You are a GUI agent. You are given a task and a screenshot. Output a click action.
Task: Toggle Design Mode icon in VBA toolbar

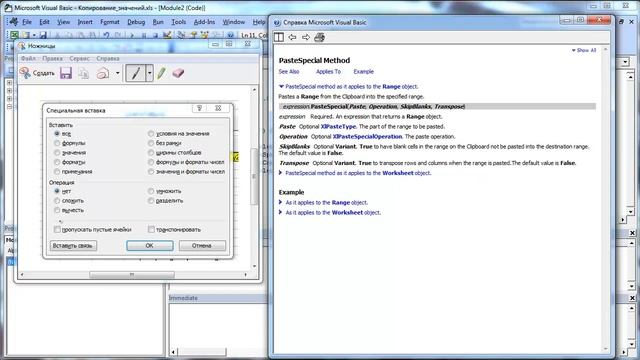[x=167, y=35]
